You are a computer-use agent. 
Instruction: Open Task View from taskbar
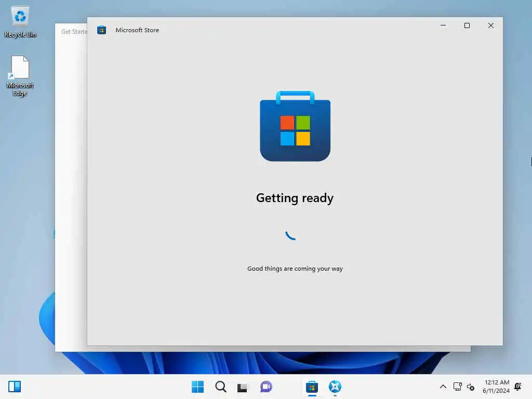pyautogui.click(x=242, y=387)
